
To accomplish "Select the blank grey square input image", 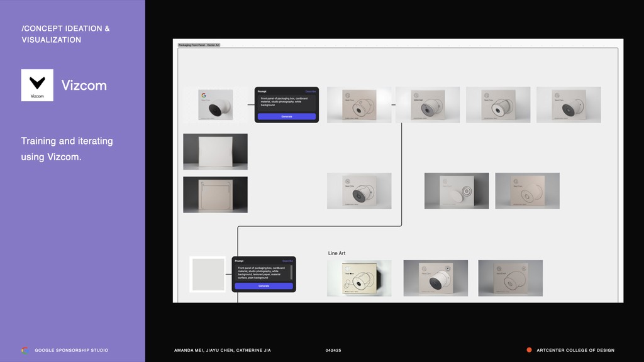I will click(x=208, y=274).
